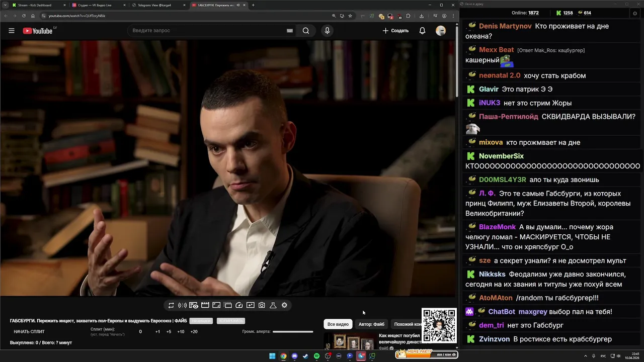Click username NovemberSix in chat

[501, 156]
